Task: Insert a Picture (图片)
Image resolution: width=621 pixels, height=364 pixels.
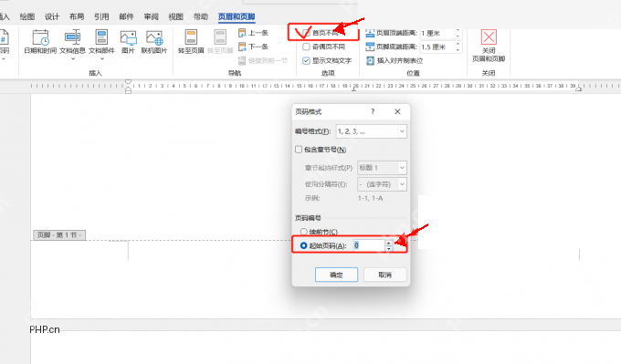Action: (x=128, y=42)
